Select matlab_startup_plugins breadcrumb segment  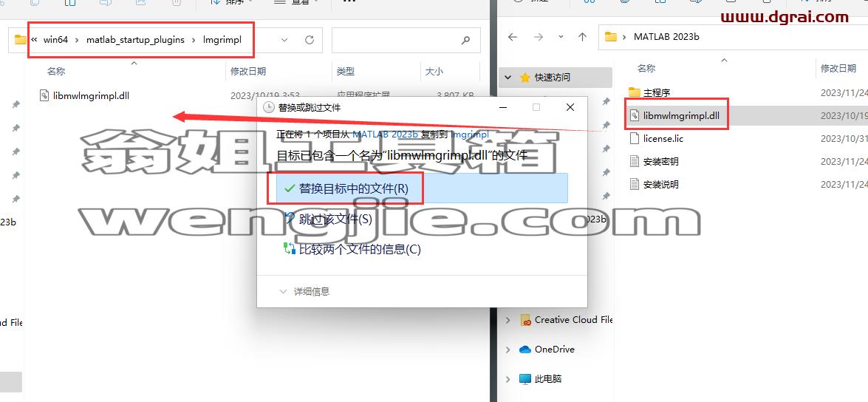click(x=135, y=40)
